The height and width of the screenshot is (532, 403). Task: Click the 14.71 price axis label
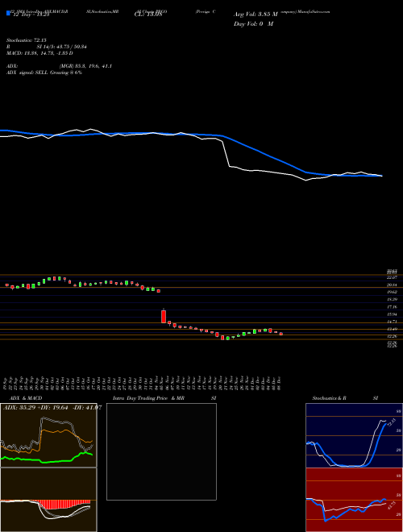[393, 322]
